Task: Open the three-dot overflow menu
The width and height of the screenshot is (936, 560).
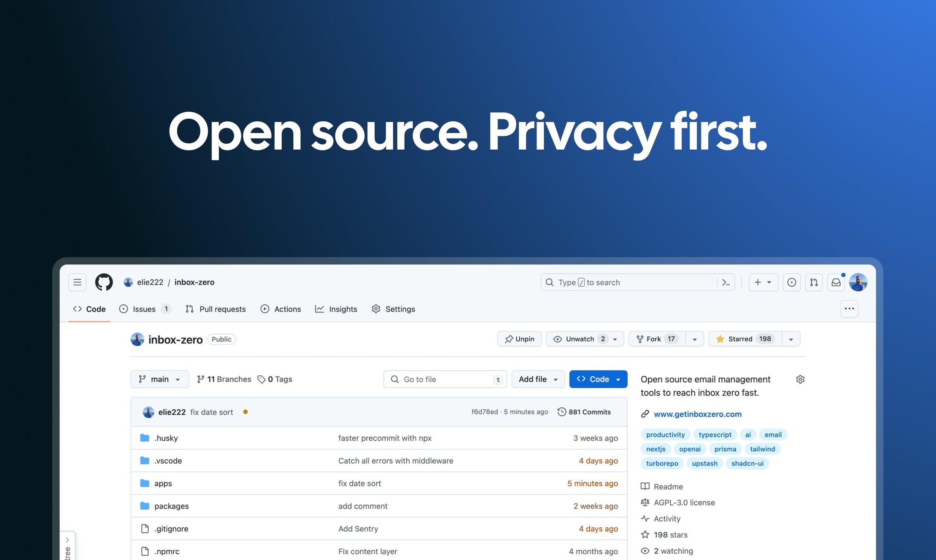Action: (849, 309)
